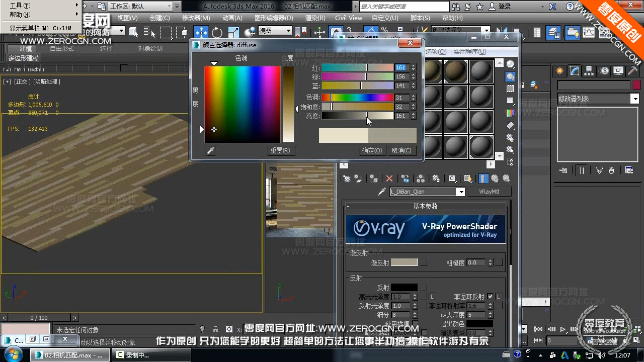Open the Motion command panel tab
Image resolution: width=644 pixels, height=362 pixels.
pos(604,71)
